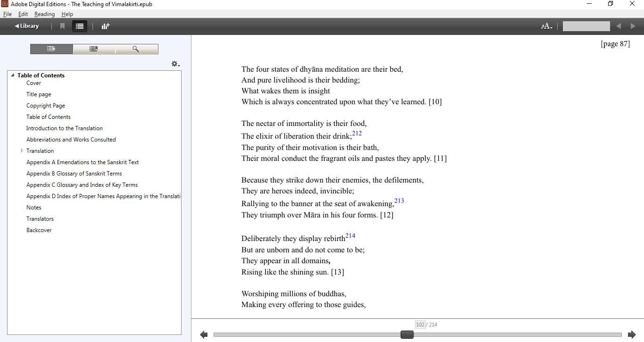Go to next page with right arrow
644x342 pixels.
632,334
